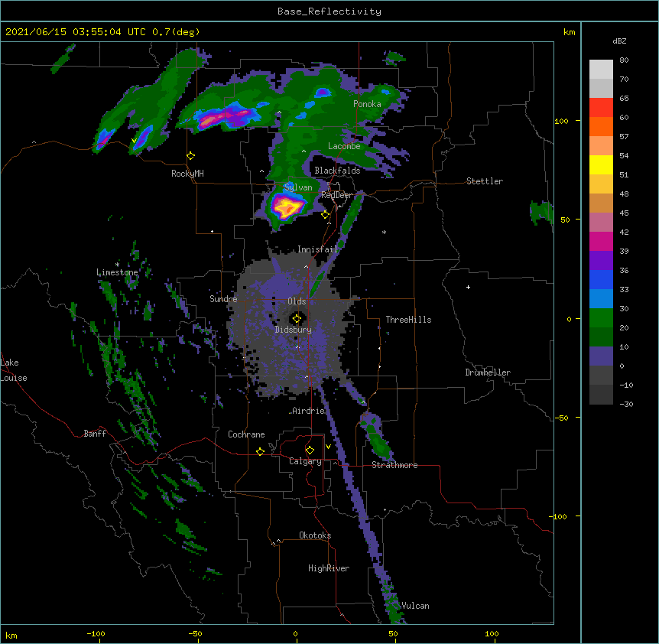Click the Sylvan label on the map

[298, 187]
